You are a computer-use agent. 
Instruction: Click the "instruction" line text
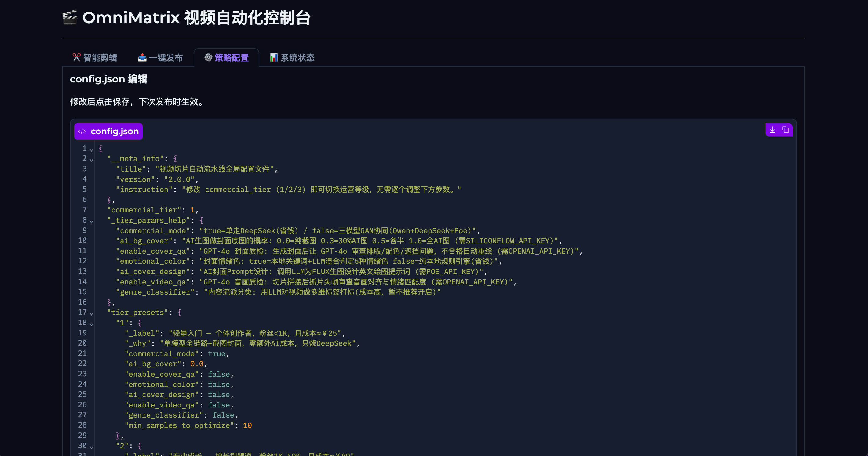pyautogui.click(x=288, y=190)
